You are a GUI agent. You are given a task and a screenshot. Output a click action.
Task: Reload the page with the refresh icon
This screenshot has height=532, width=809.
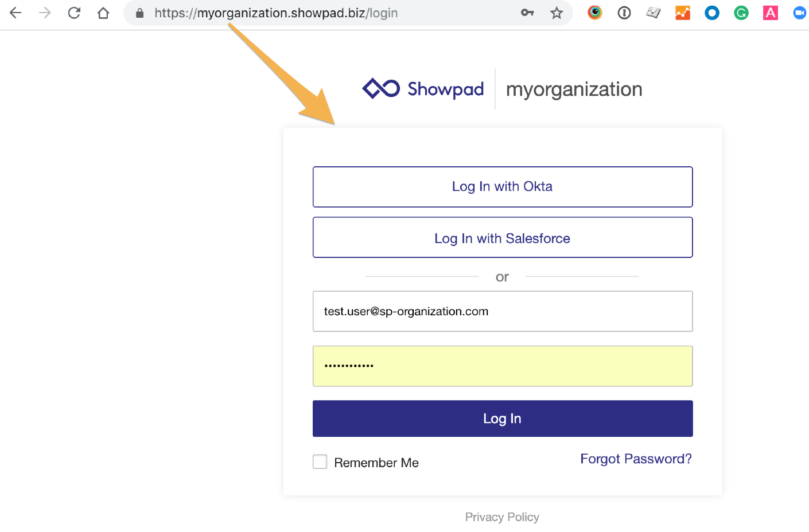point(74,13)
